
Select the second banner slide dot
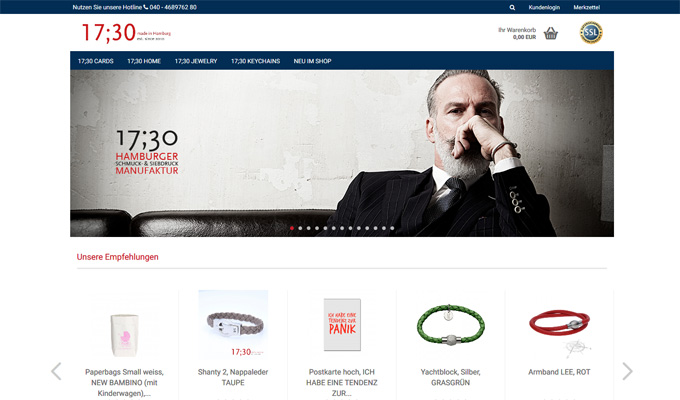coord(300,228)
